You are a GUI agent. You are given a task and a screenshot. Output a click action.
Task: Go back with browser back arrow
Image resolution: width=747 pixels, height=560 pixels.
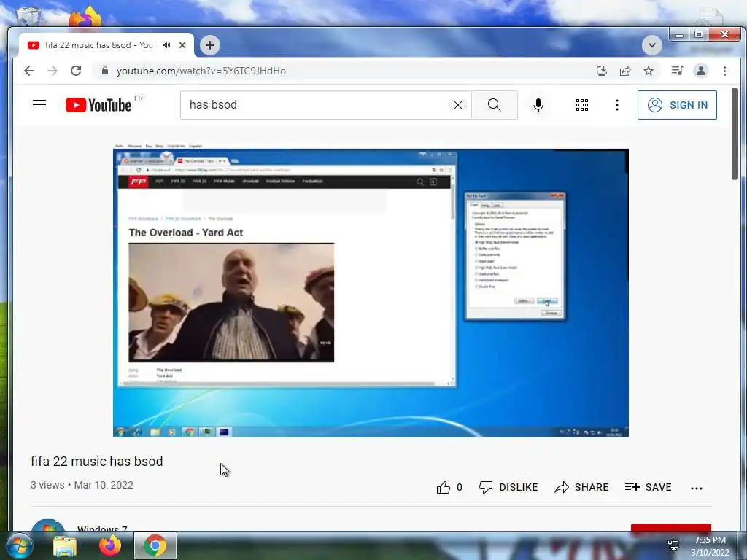(29, 71)
